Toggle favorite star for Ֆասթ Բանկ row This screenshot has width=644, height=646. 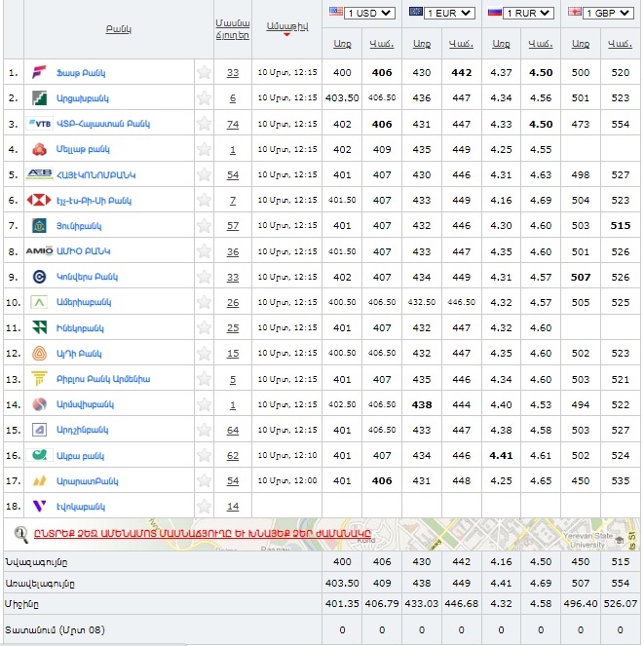pos(204,73)
